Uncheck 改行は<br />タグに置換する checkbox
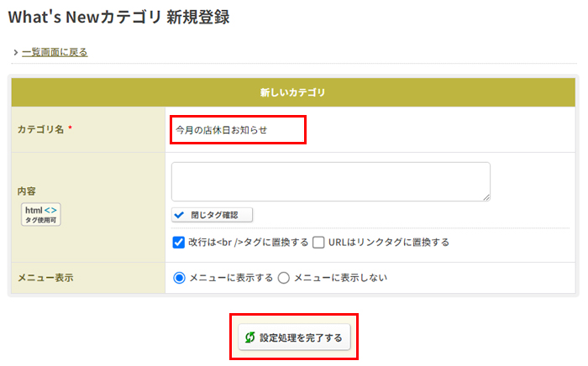 (178, 243)
